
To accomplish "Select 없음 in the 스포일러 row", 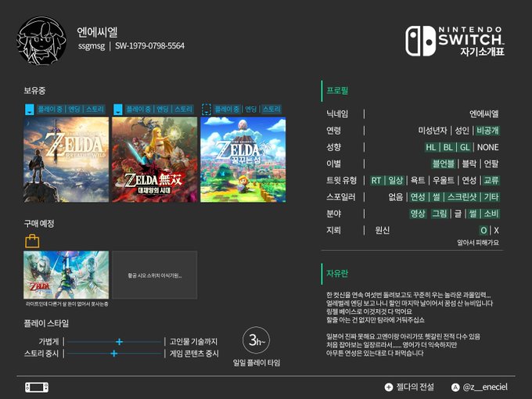I will point(396,197).
